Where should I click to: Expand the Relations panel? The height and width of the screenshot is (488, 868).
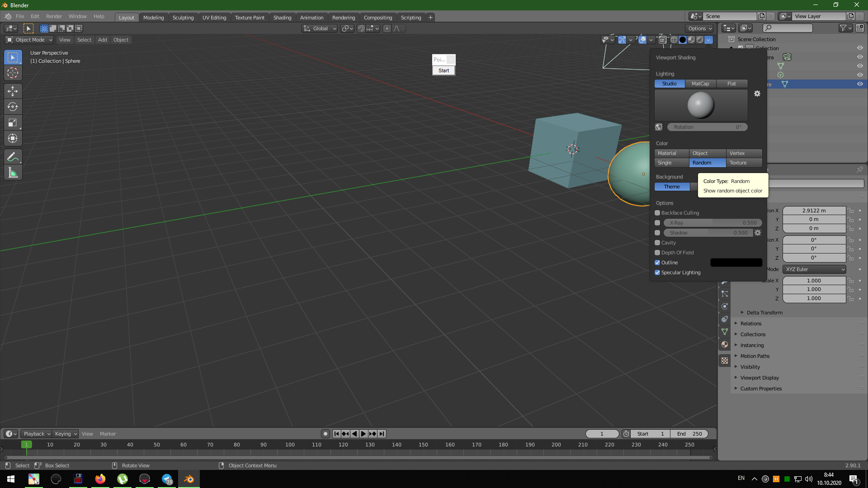[x=751, y=324]
